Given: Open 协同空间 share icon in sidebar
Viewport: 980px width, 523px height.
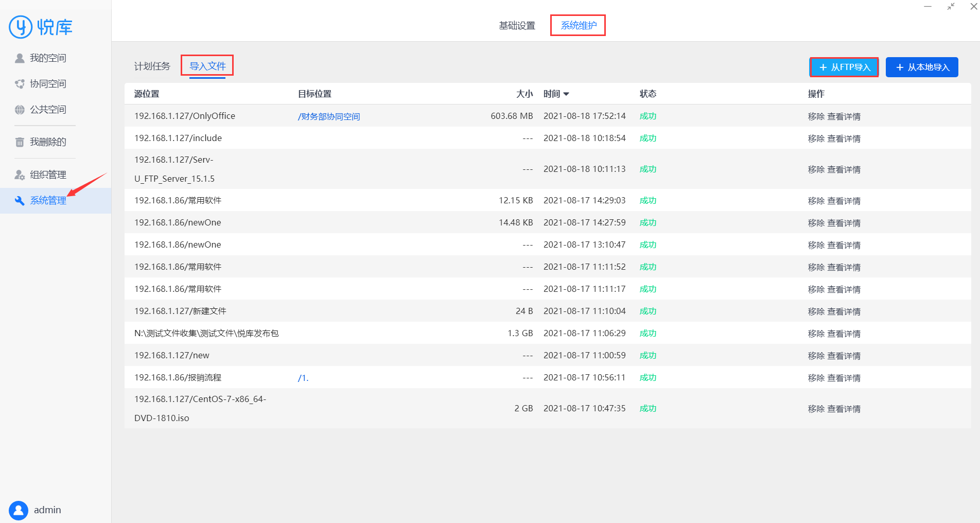Looking at the screenshot, I should pos(20,84).
